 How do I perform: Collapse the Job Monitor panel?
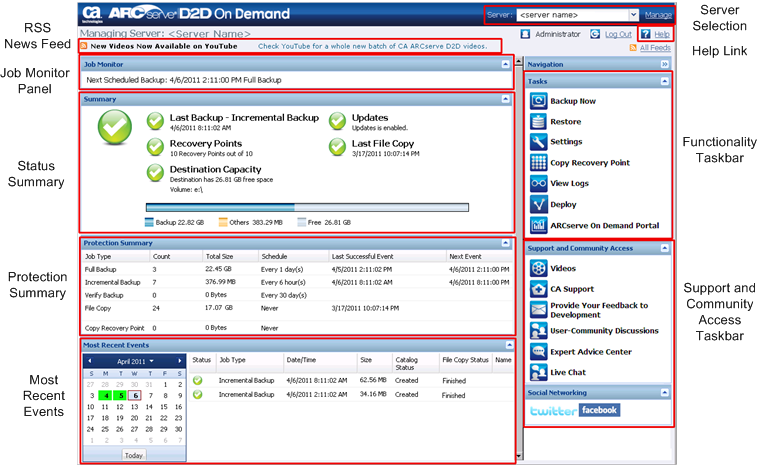tap(506, 64)
